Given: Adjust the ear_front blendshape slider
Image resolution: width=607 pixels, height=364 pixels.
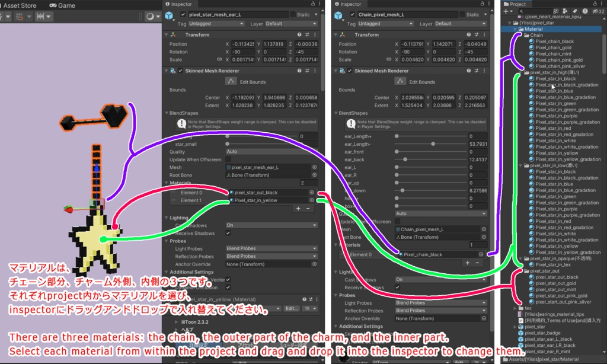Looking at the screenshot, I should (x=432, y=152).
